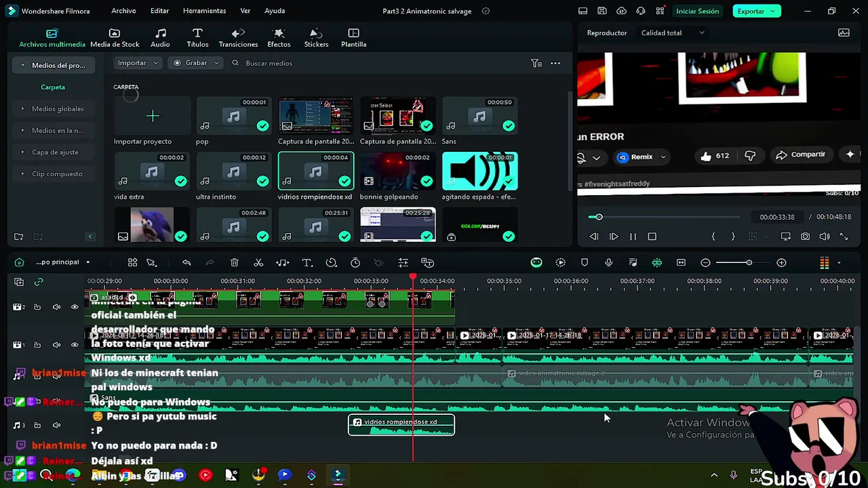The height and width of the screenshot is (488, 868).
Task: Toggle the green magnetic snapping icon
Action: [x=656, y=262]
